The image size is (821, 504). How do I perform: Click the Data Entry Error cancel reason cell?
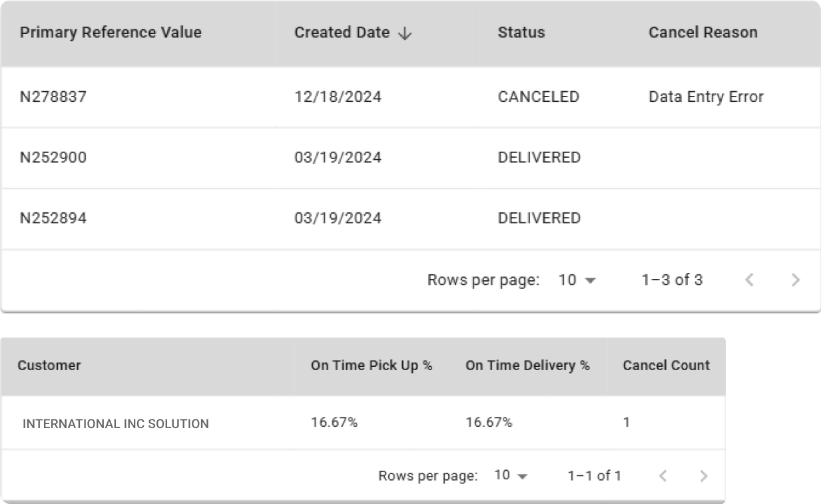(x=706, y=97)
